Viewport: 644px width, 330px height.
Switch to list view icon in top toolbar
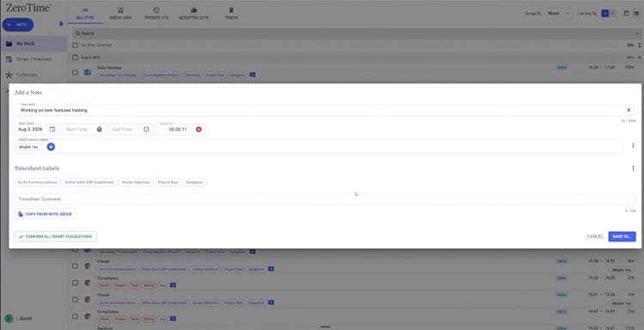tap(635, 13)
